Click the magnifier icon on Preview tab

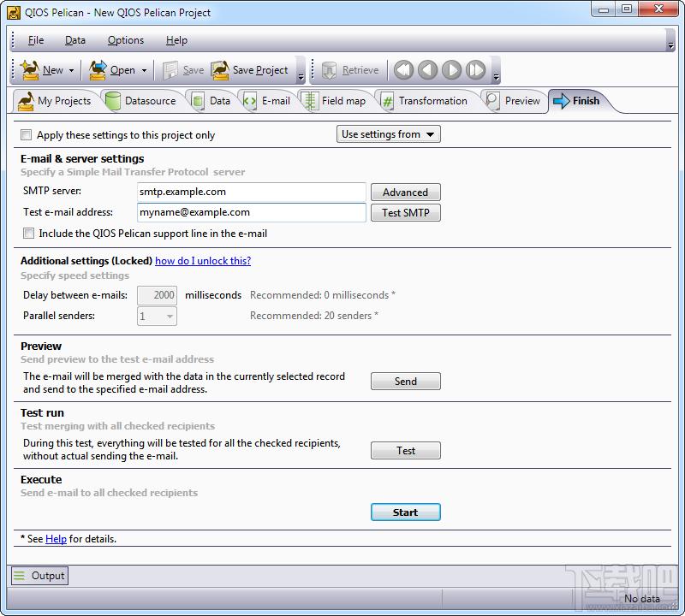point(492,101)
